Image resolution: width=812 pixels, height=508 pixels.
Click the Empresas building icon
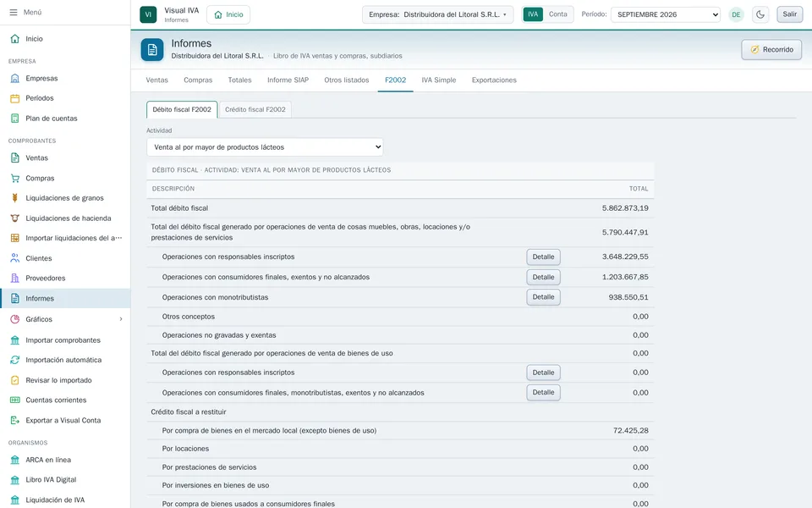pos(15,78)
